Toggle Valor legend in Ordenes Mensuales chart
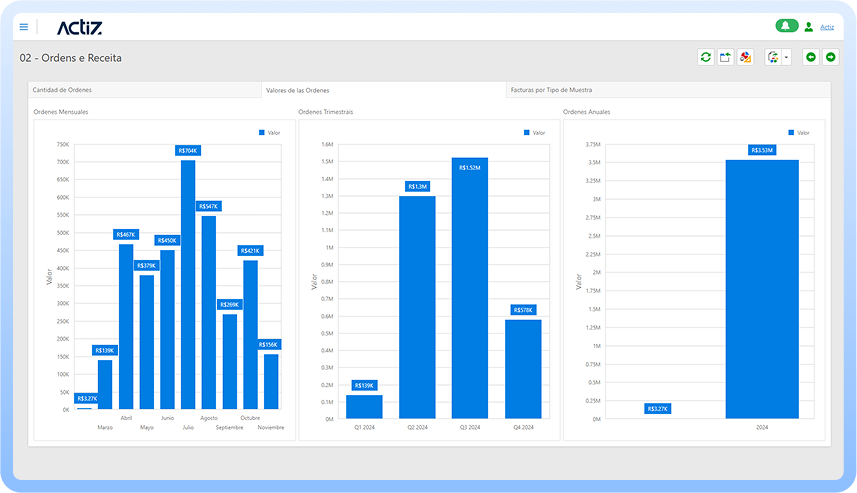Viewport: 857px width, 493px height. pos(269,133)
